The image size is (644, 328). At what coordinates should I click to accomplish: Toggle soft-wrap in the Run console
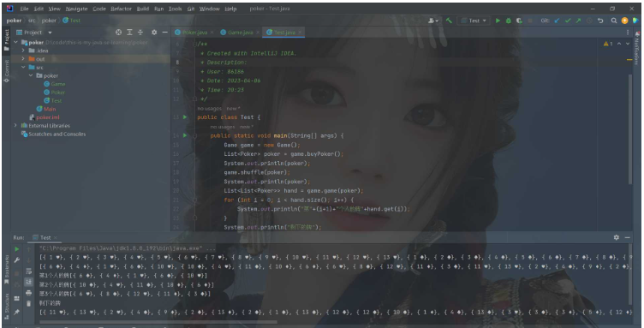click(29, 271)
